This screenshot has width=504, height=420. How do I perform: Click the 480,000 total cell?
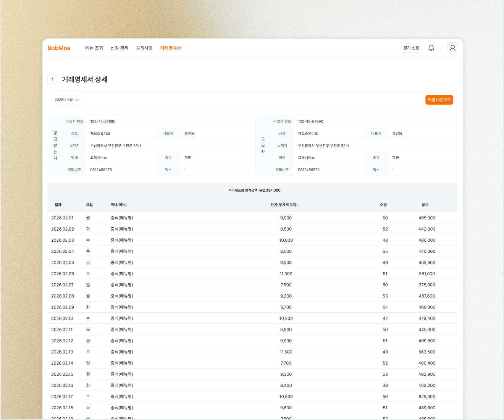pos(427,240)
